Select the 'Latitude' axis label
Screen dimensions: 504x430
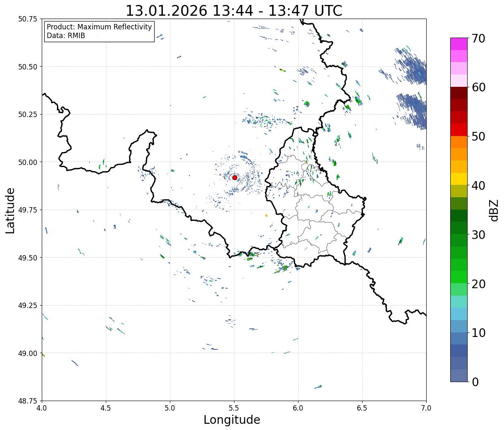click(x=10, y=210)
